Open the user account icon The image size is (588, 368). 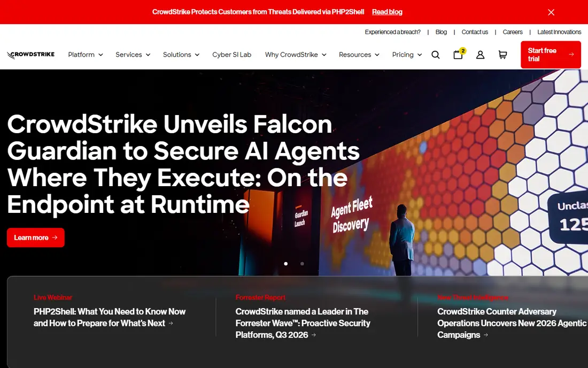pyautogui.click(x=480, y=55)
